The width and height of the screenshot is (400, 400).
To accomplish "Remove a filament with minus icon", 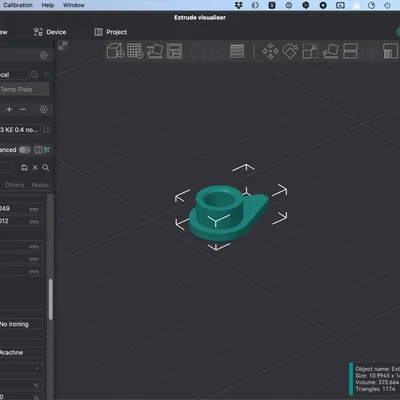I will [23, 109].
